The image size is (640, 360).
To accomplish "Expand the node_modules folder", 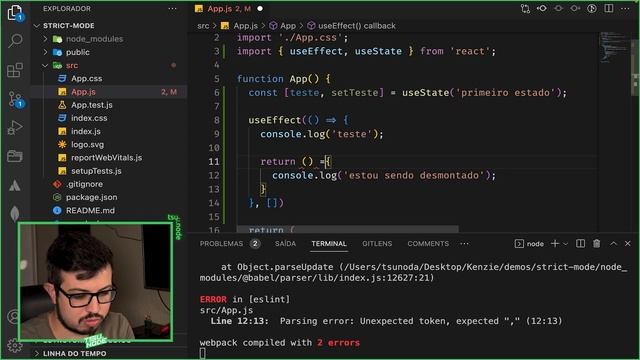I will click(94, 39).
